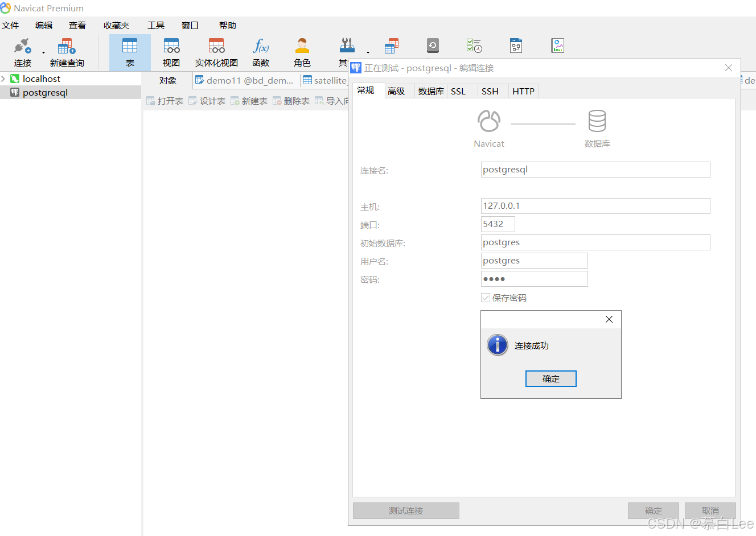756x536 pixels.
Task: Click the connection name field 'postgresql'
Action: (x=595, y=170)
